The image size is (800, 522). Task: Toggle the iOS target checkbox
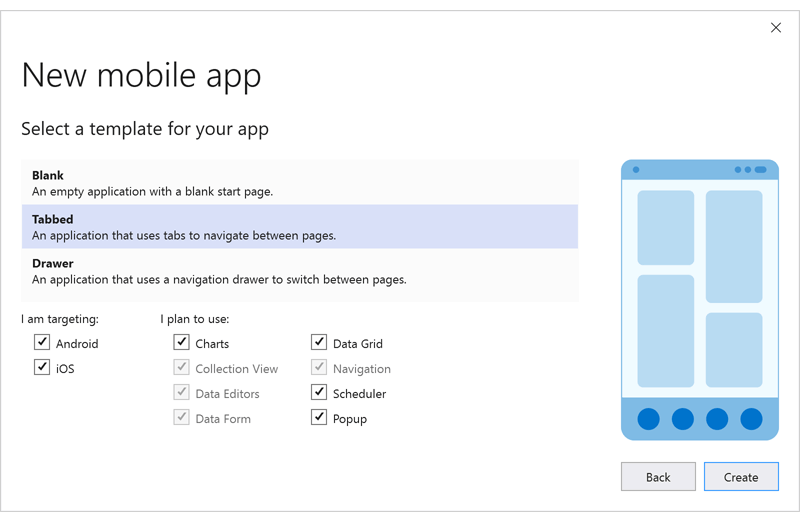click(42, 368)
